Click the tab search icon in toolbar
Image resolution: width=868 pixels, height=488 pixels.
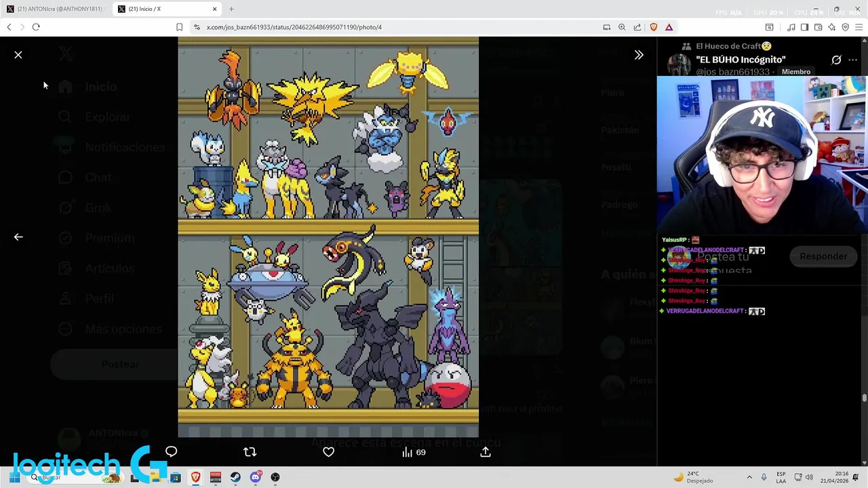click(x=769, y=27)
